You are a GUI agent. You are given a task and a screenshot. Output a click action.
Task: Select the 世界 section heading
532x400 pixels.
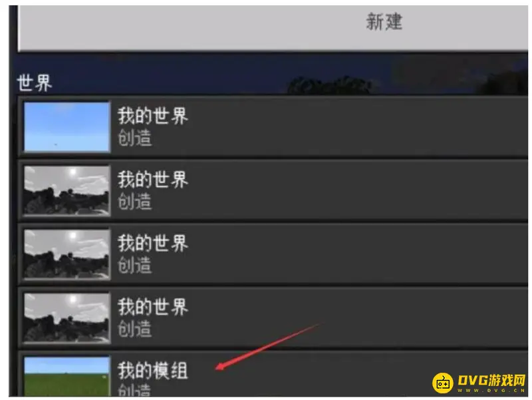pyautogui.click(x=35, y=83)
